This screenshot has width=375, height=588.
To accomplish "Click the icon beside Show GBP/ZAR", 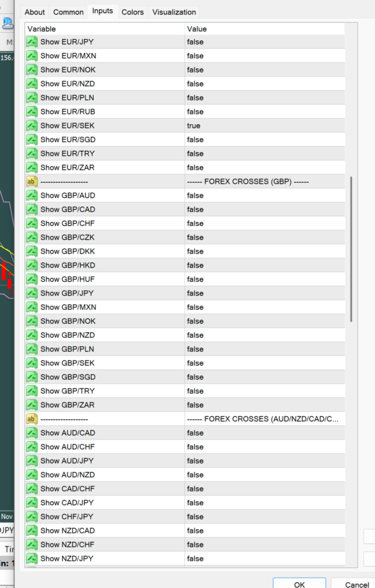I will coord(32,405).
